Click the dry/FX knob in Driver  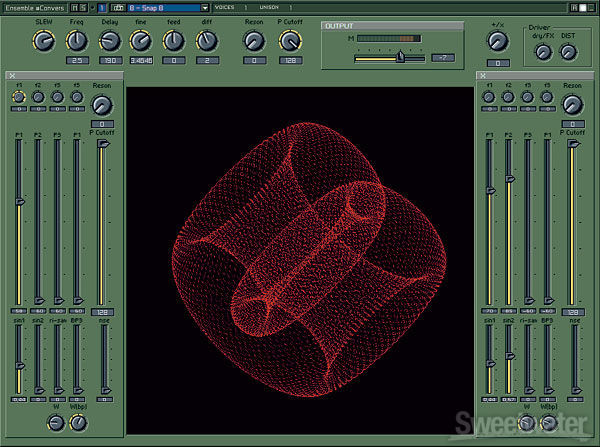pos(544,50)
